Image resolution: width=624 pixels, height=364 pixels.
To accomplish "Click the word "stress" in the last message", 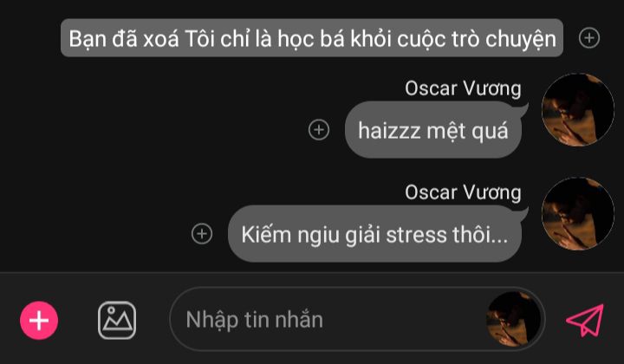I will tap(417, 235).
